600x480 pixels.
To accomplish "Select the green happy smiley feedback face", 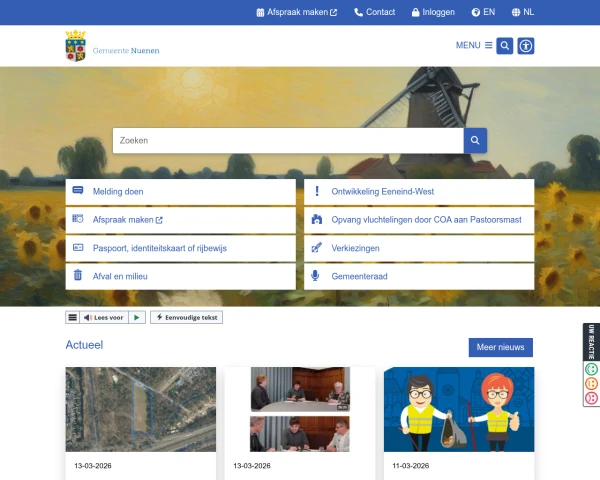I will point(591,368).
